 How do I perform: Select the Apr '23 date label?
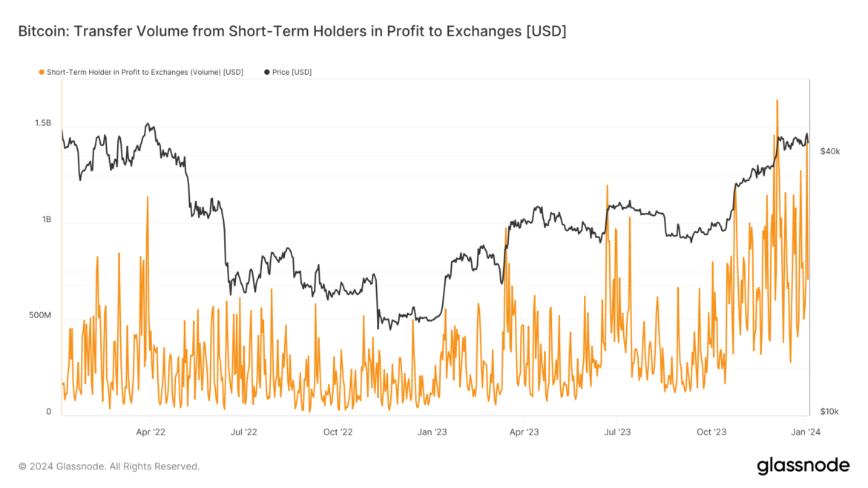point(524,430)
